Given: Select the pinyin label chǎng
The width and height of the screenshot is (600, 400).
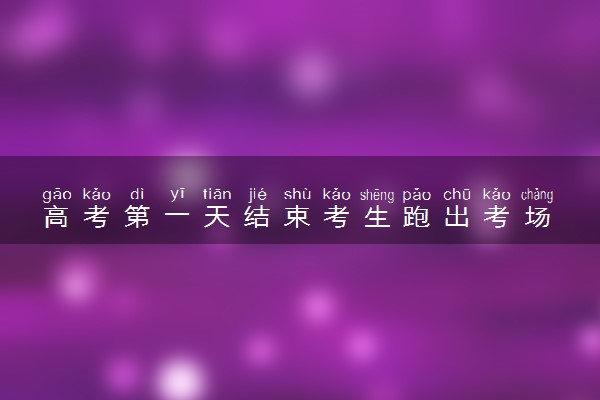Looking at the screenshot, I should coord(537,195).
